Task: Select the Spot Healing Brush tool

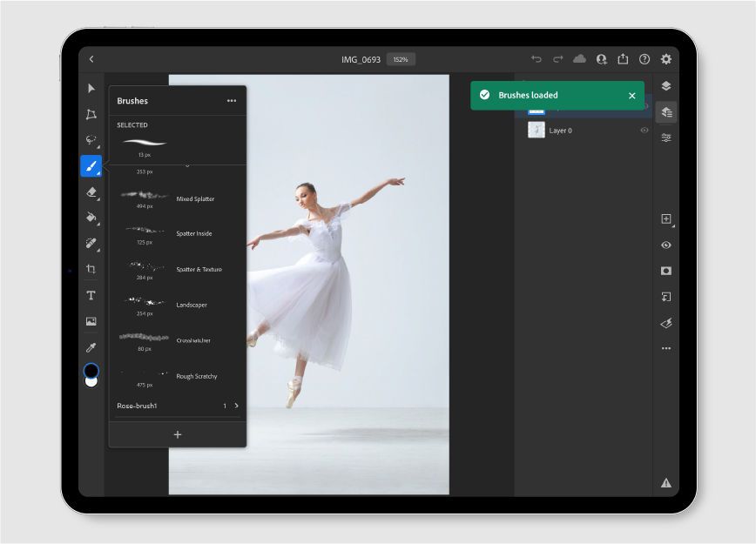Action: (x=91, y=245)
